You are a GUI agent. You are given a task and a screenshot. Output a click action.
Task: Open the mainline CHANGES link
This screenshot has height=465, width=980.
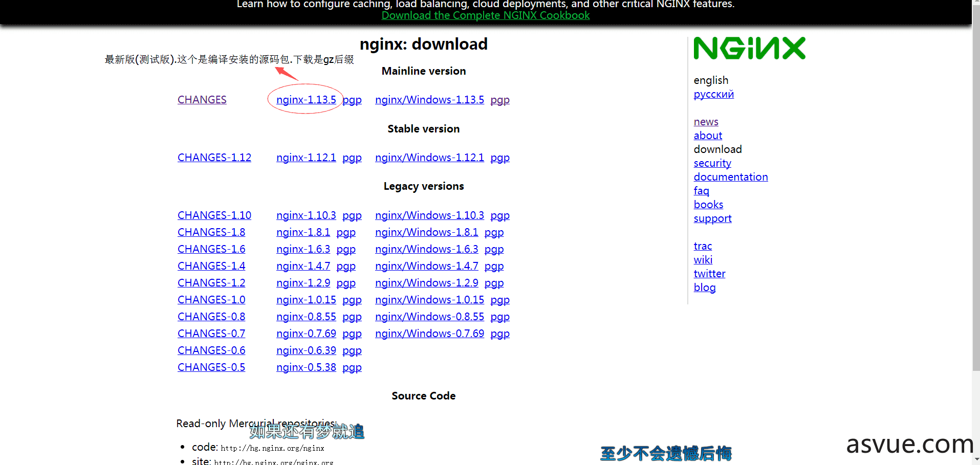tap(202, 100)
